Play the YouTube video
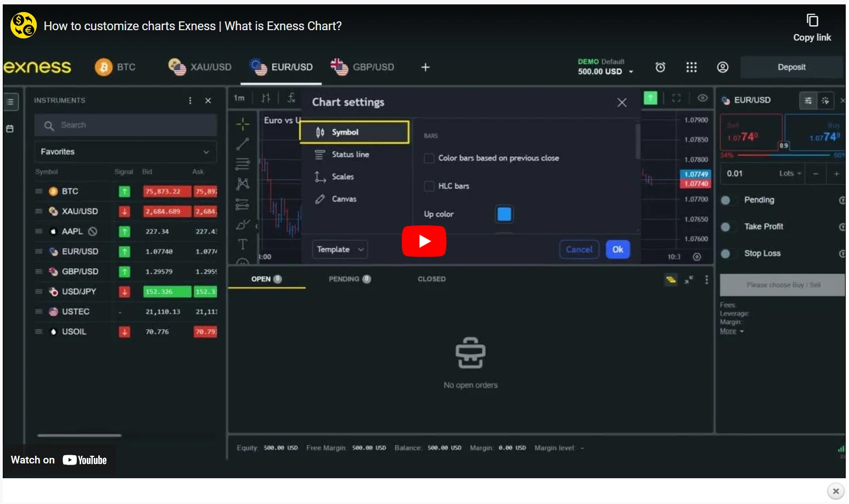 424,241
